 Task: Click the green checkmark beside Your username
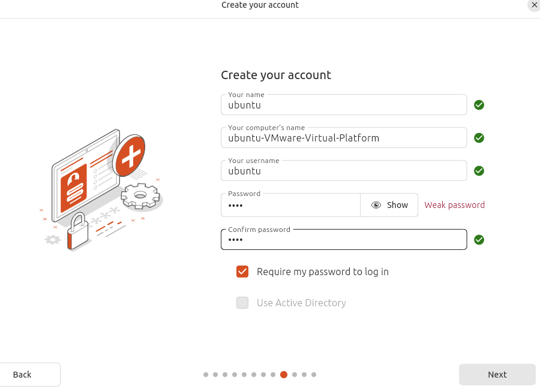(479, 171)
